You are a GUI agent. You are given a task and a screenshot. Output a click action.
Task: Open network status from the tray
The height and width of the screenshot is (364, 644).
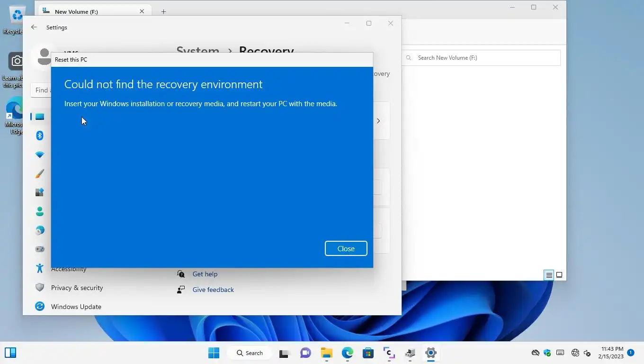pos(575,353)
